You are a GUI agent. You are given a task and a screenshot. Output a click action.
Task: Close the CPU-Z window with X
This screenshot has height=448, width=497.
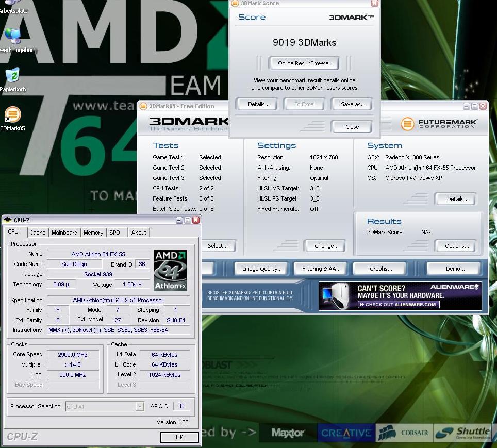(x=196, y=220)
